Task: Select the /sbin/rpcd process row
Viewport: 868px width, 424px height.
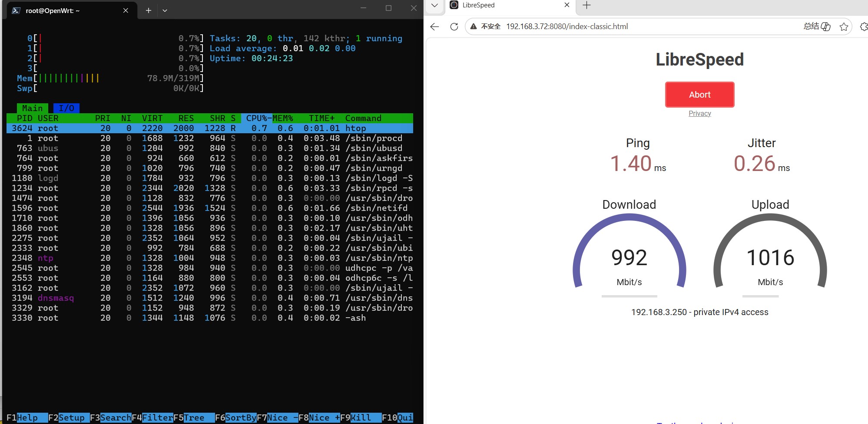Action: tap(210, 188)
